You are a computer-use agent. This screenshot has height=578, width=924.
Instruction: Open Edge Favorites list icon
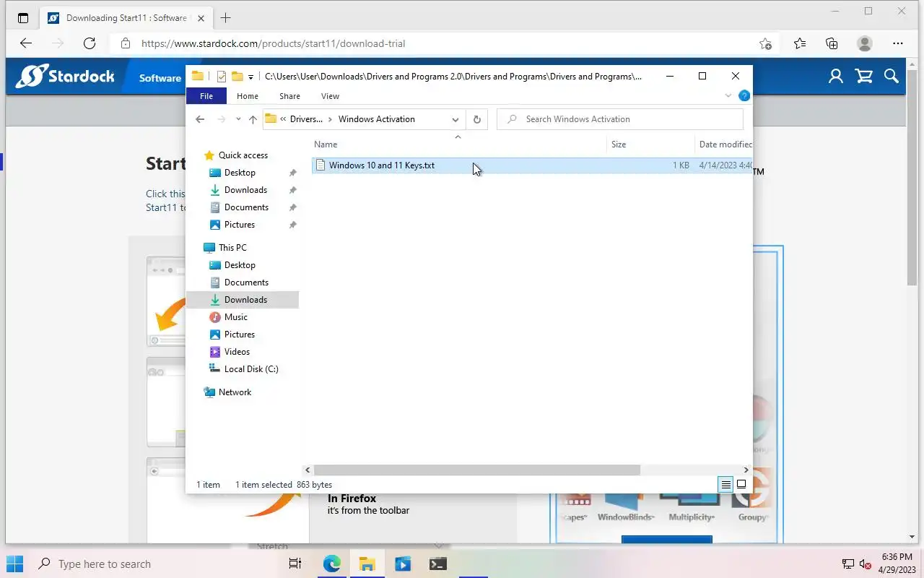click(800, 43)
